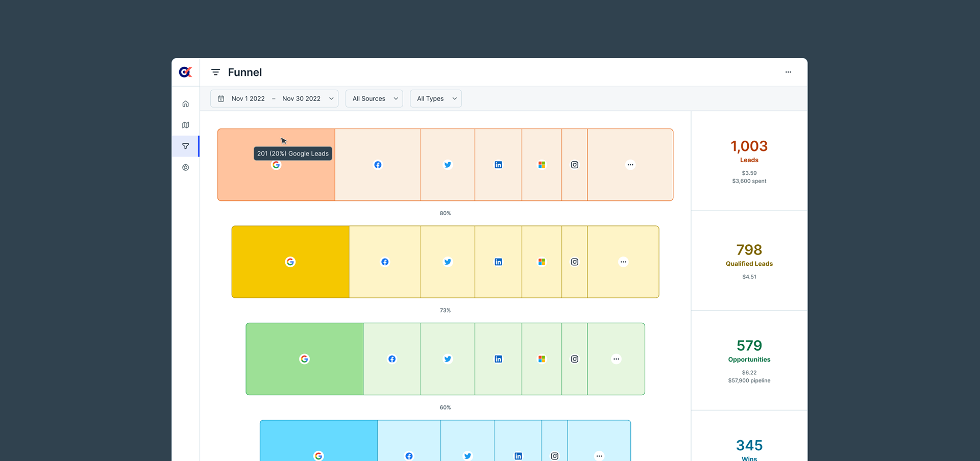The image size is (980, 461).
Task: Select the Home icon in the sidebar
Action: tap(185, 104)
